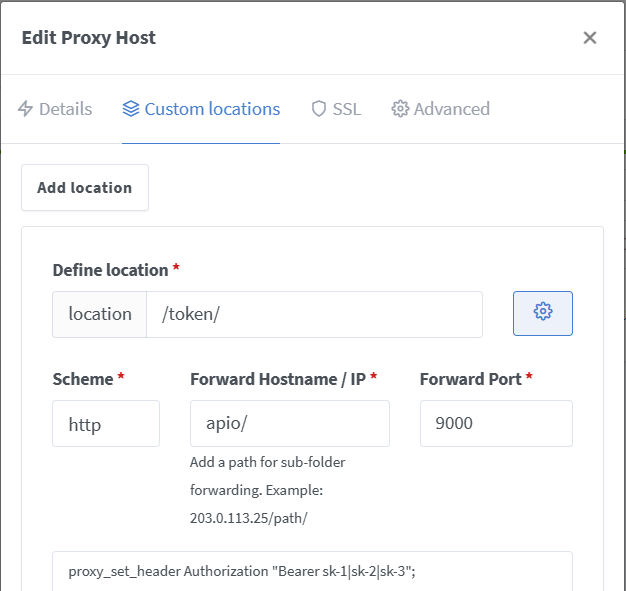Click the lightning bolt icon on Details tab

pos(26,109)
